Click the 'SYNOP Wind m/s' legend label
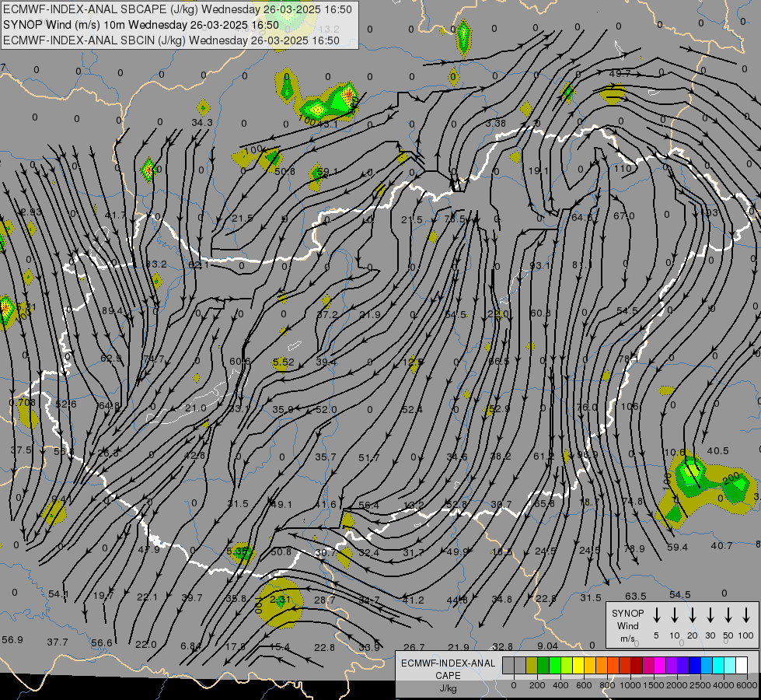 [x=627, y=626]
